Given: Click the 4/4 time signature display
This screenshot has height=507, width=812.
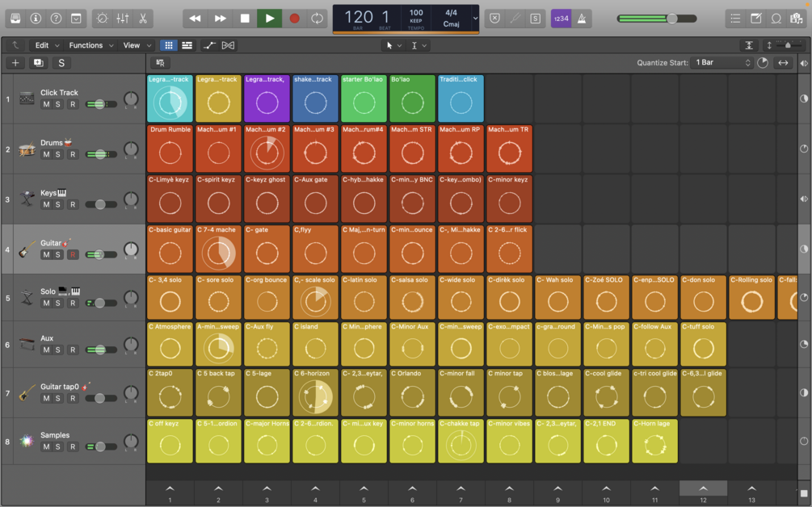Looking at the screenshot, I should pyautogui.click(x=451, y=13).
